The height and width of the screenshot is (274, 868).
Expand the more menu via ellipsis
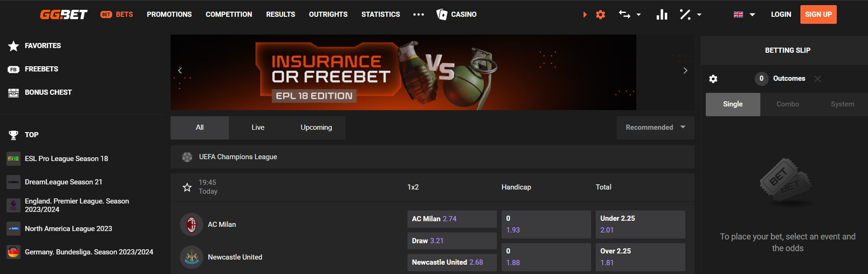tap(418, 14)
